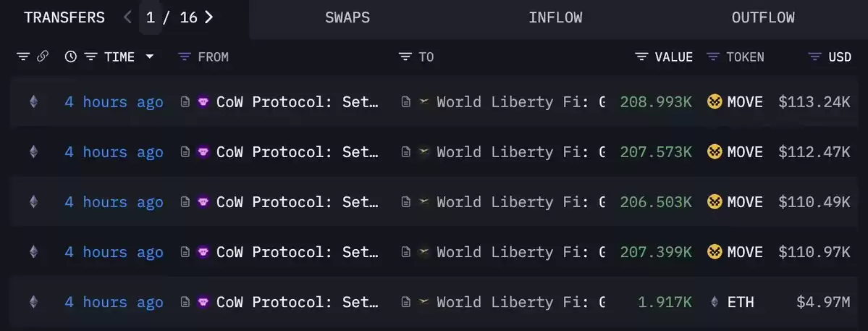This screenshot has height=331, width=868.
Task: Switch to the OUTFLOW tab
Action: [763, 17]
